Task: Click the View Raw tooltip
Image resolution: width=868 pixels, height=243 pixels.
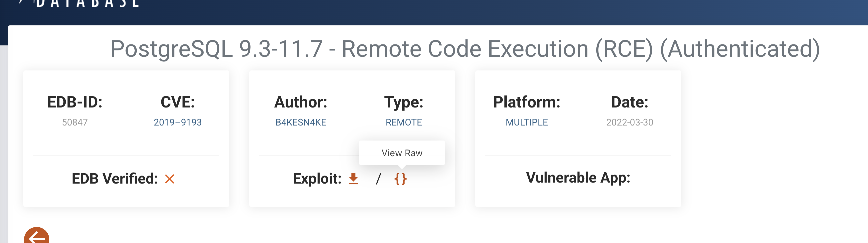Action: coord(402,153)
